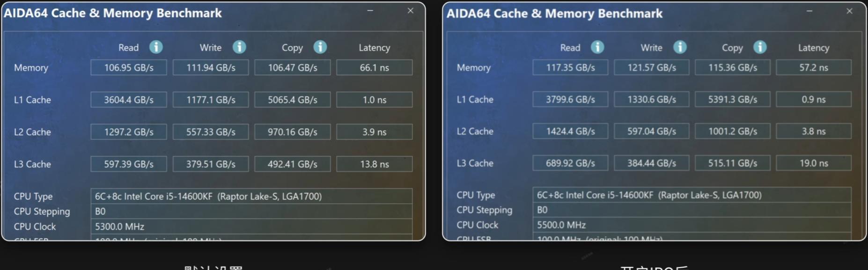Image resolution: width=868 pixels, height=270 pixels.
Task: Click the Write info icon in left window
Action: [239, 47]
